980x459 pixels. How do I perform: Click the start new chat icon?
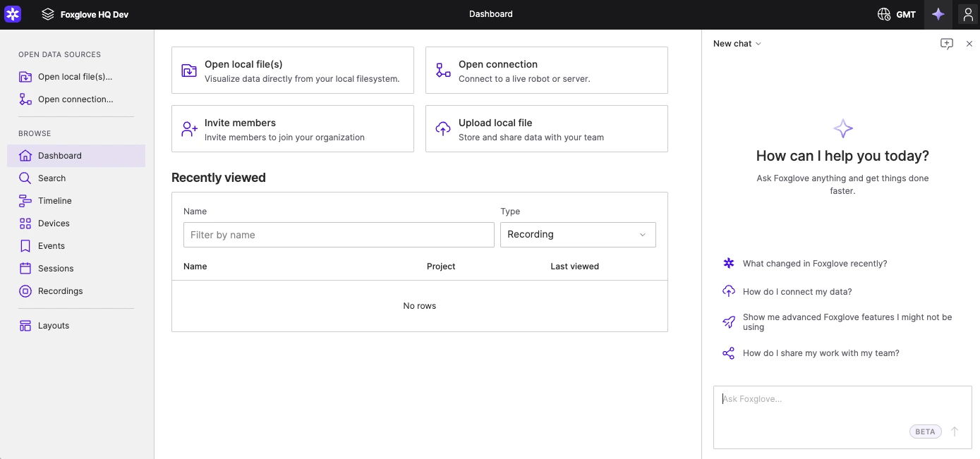947,44
